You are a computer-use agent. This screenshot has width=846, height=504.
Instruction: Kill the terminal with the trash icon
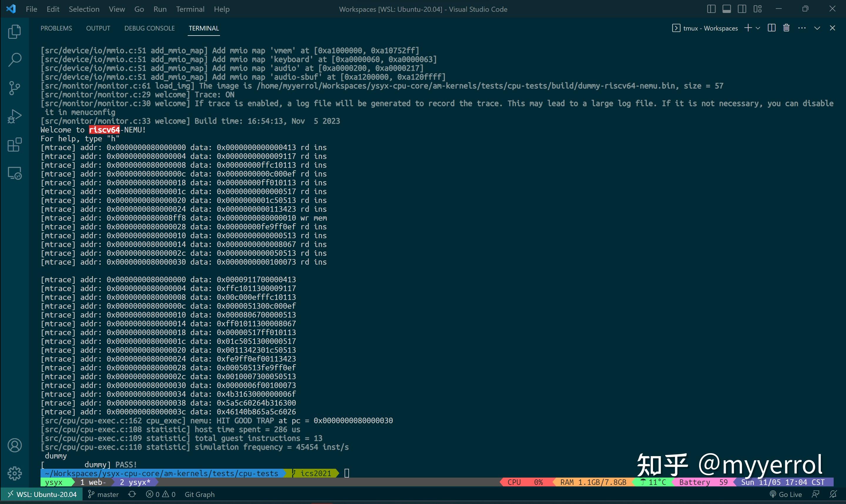click(x=786, y=28)
